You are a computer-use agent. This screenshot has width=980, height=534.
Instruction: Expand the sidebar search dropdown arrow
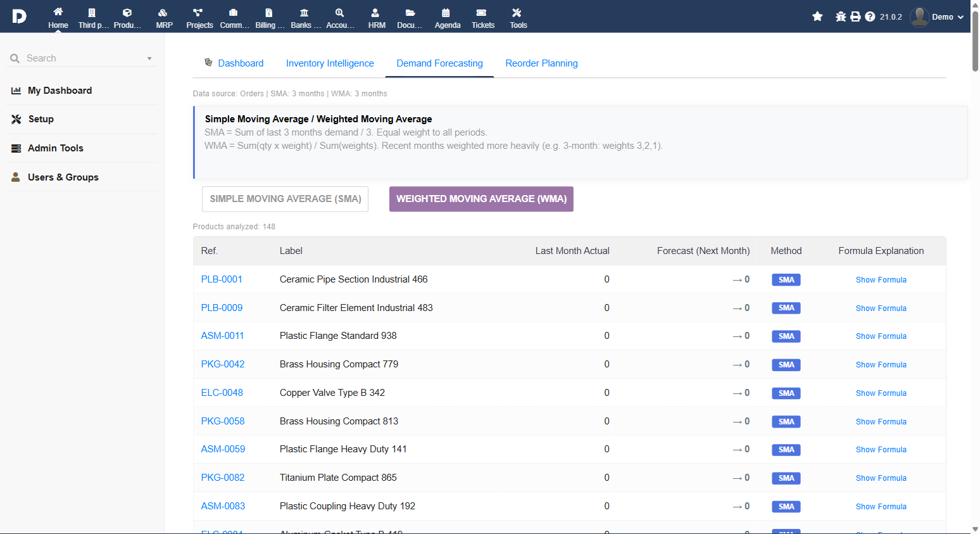pos(149,58)
